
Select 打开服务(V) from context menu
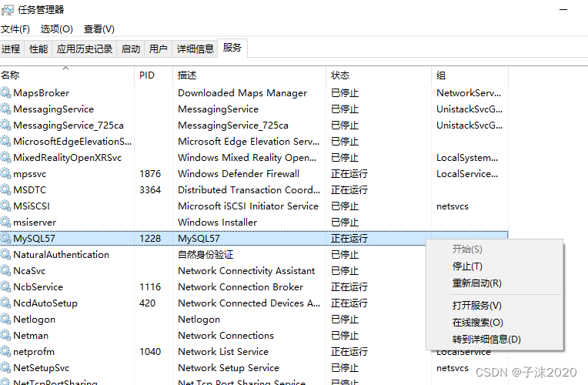pos(477,306)
